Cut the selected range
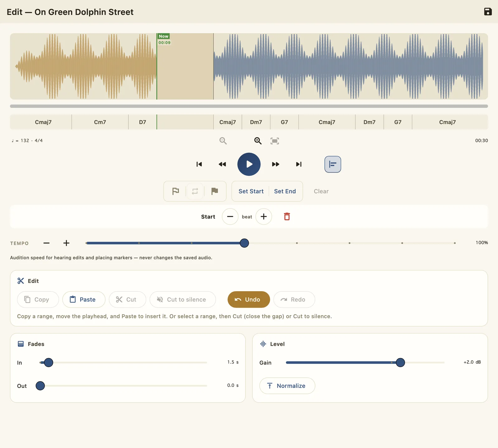 [127, 300]
